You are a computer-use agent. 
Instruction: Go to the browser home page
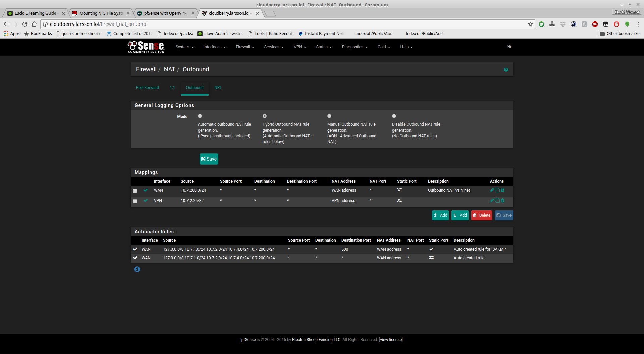coord(34,24)
